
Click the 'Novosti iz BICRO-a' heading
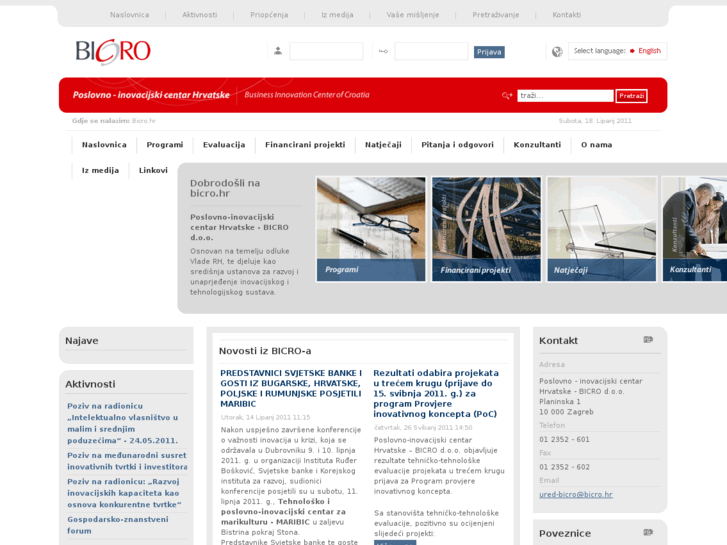[265, 351]
